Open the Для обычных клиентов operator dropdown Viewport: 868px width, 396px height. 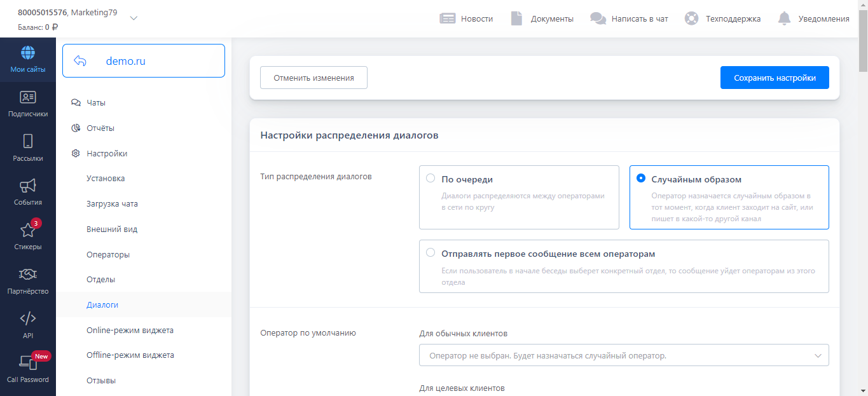623,355
